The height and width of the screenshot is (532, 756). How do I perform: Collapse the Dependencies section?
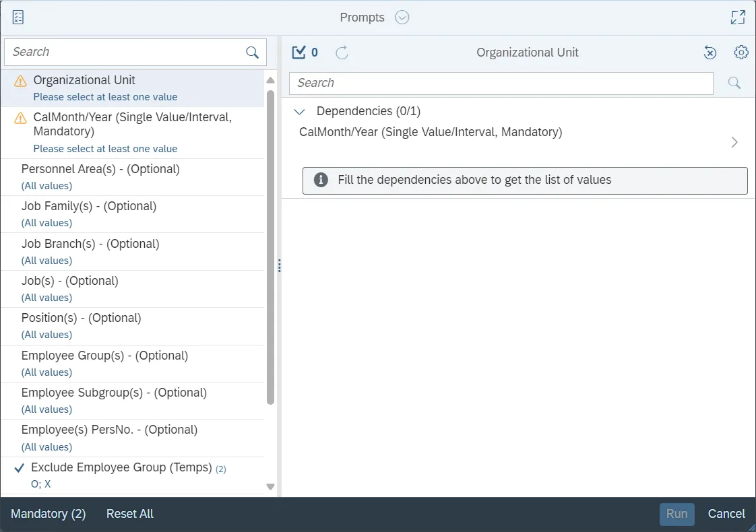click(301, 111)
